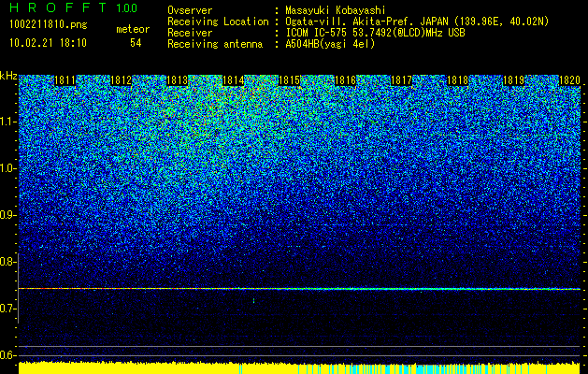This screenshot has width=588, height=374.
Task: Click the kHz axis unit label
Action: (x=8, y=76)
